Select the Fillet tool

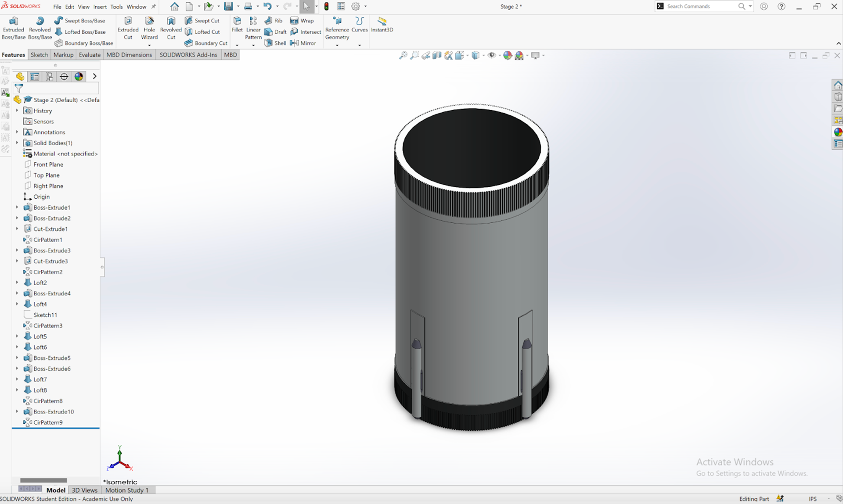[237, 25]
